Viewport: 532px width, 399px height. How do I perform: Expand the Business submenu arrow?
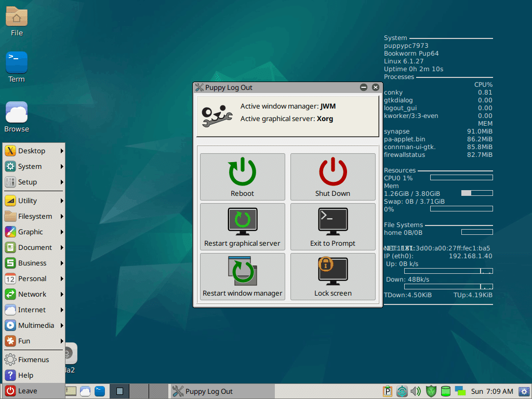62,263
